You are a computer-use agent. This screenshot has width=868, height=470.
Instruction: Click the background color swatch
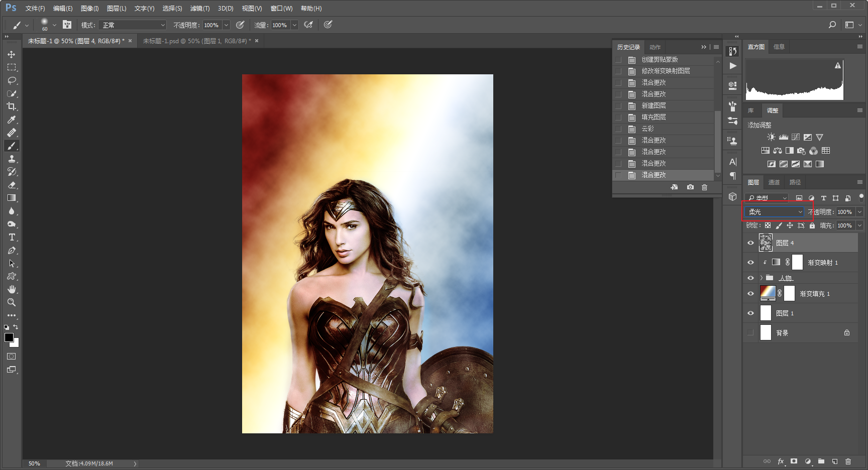tap(16, 344)
